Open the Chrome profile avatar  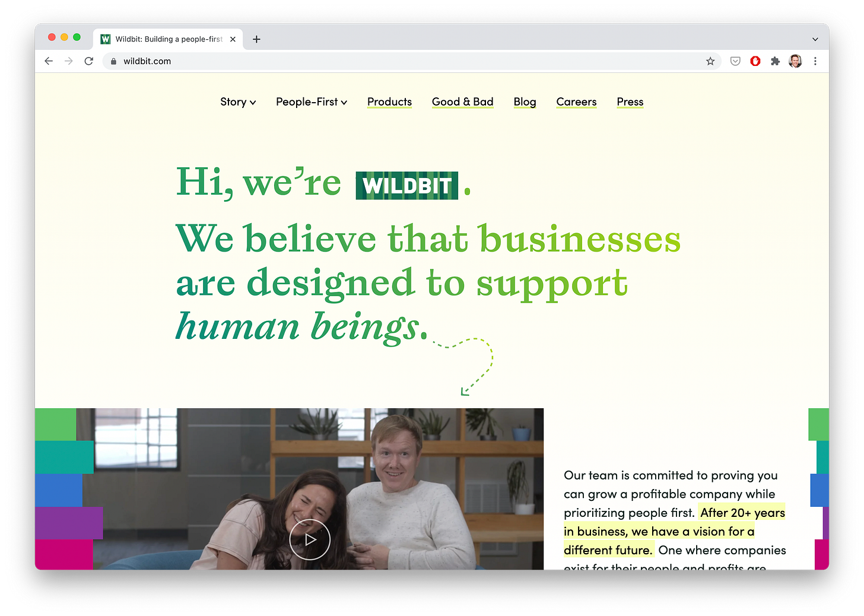tap(795, 61)
